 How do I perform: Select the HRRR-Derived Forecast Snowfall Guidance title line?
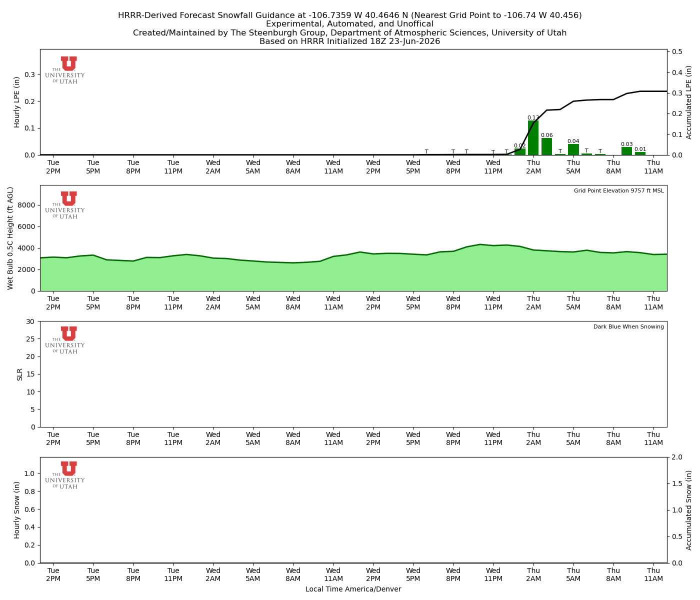350,15
